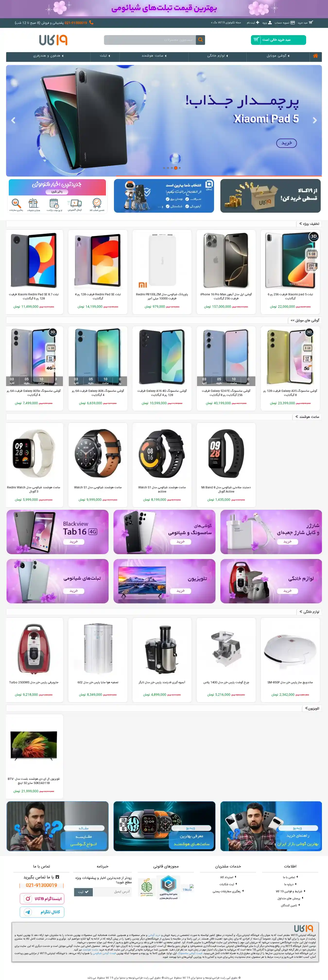
Task: Show next slide with right carousel arrow
Action: click(x=314, y=120)
